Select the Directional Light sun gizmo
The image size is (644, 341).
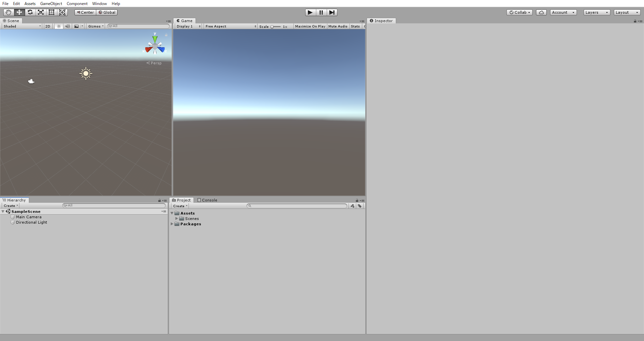(x=86, y=73)
